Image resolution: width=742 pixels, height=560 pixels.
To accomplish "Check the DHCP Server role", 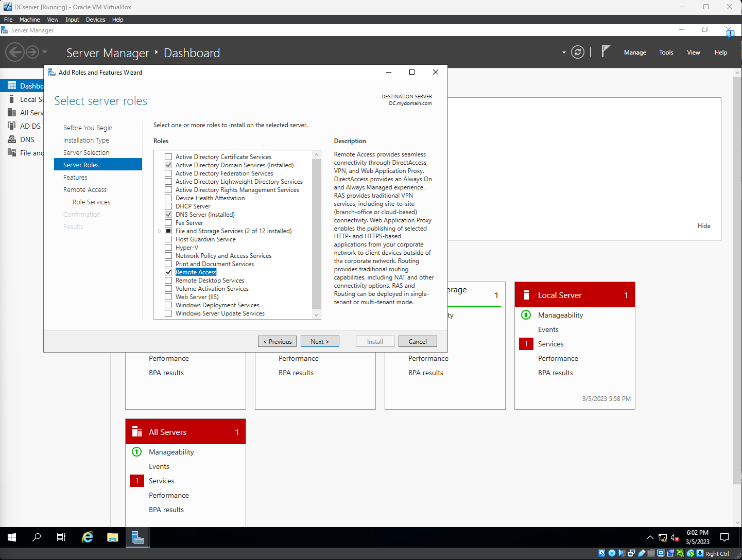I will [168, 206].
